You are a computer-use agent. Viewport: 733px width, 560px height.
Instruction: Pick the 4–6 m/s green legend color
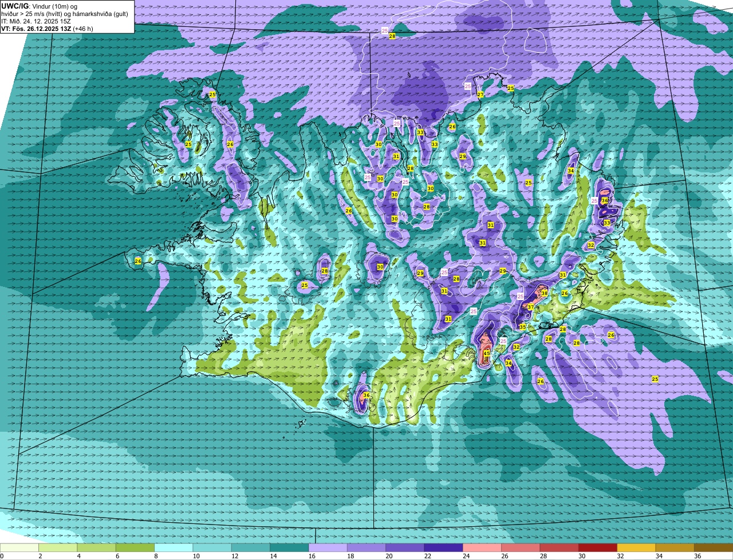pyautogui.click(x=96, y=547)
